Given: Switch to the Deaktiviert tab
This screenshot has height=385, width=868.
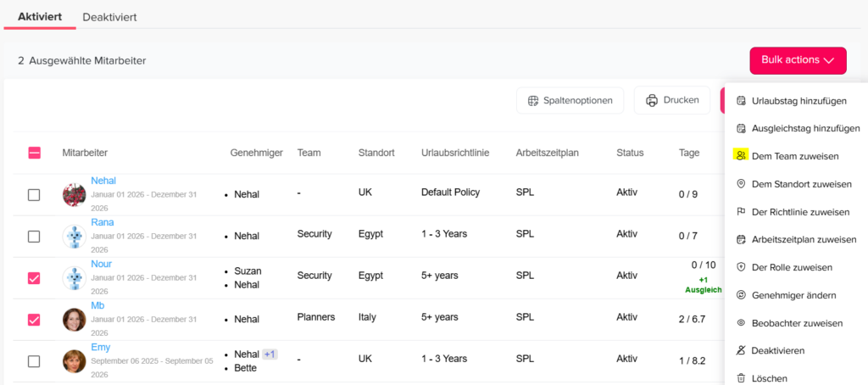Looking at the screenshot, I should pos(109,17).
